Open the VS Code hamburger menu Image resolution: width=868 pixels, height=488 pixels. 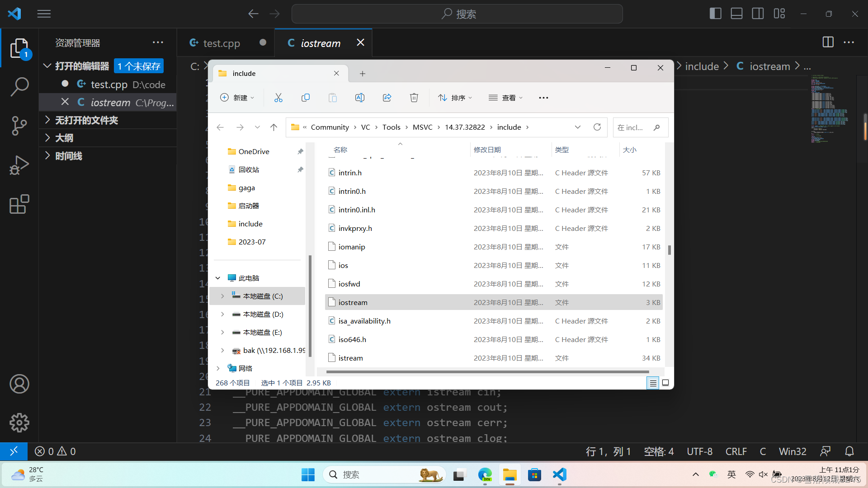[x=44, y=14]
